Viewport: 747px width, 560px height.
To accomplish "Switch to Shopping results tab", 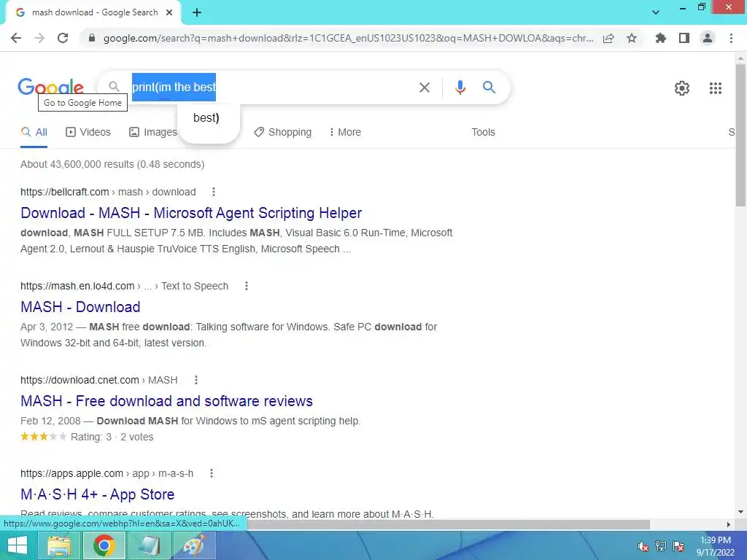I will coord(282,133).
